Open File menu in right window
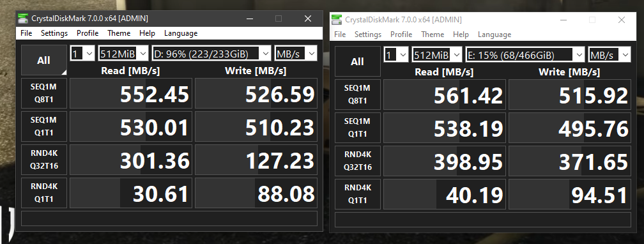Viewport: 644px width, 244px height. (x=340, y=34)
